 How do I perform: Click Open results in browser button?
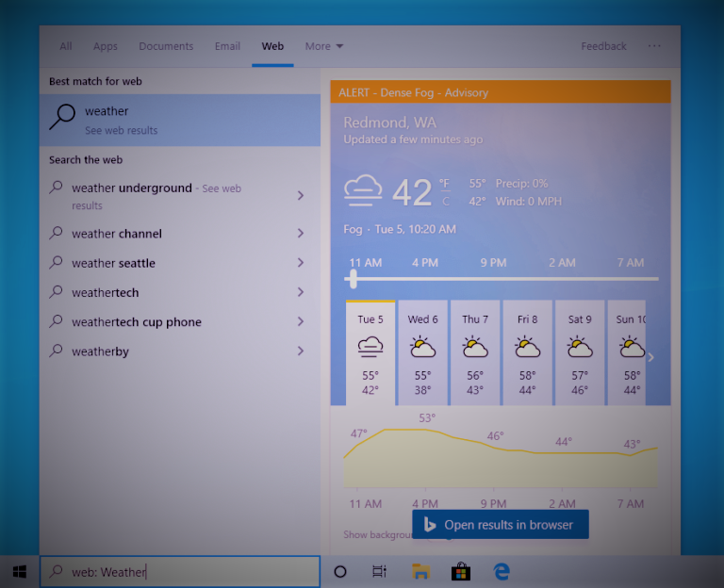coord(501,524)
